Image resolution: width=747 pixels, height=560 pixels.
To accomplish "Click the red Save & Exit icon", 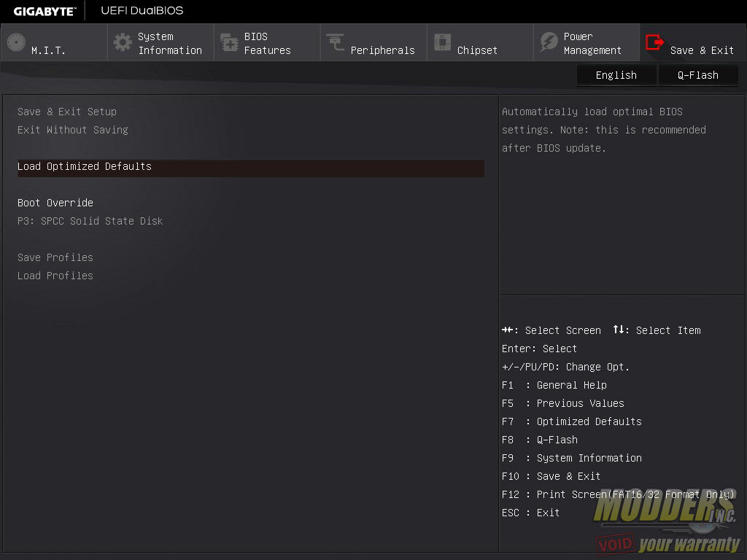I will point(655,43).
